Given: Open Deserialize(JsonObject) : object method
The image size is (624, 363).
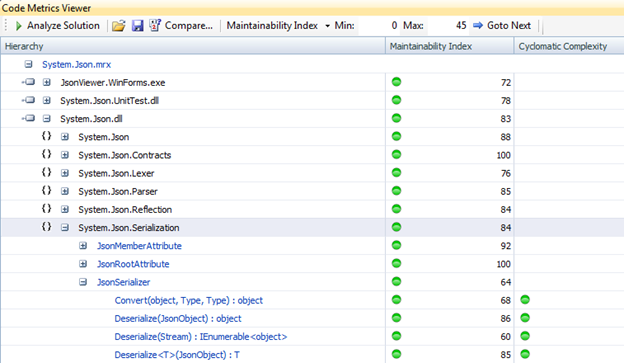Looking at the screenshot, I should pos(178,319).
